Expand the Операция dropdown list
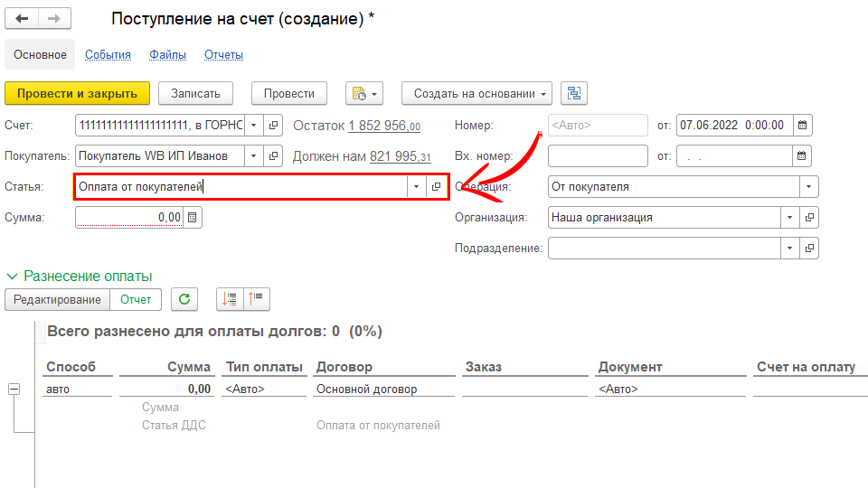 click(808, 187)
